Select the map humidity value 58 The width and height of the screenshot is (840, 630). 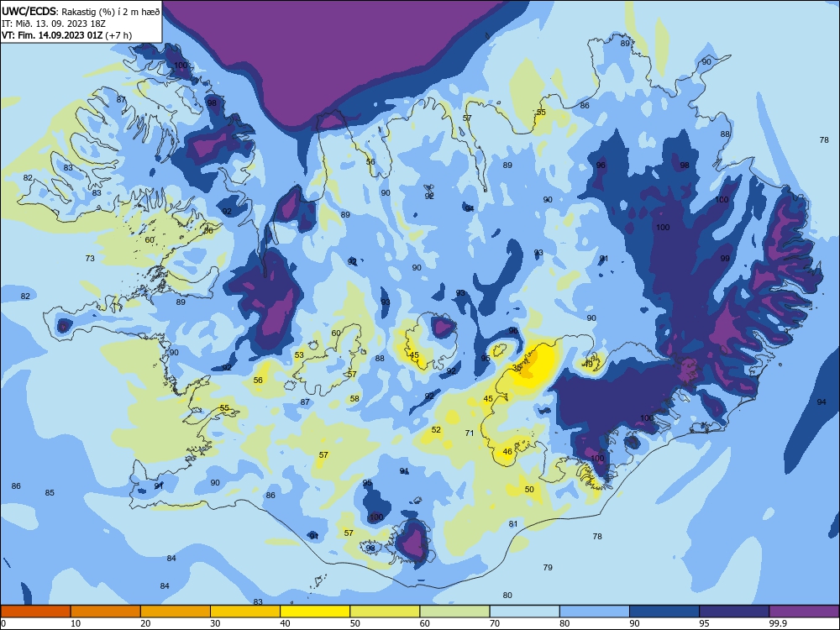coord(354,398)
